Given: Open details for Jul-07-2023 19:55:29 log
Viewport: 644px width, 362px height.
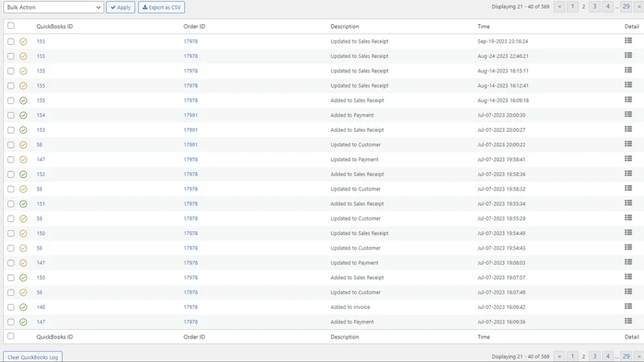Looking at the screenshot, I should [628, 217].
